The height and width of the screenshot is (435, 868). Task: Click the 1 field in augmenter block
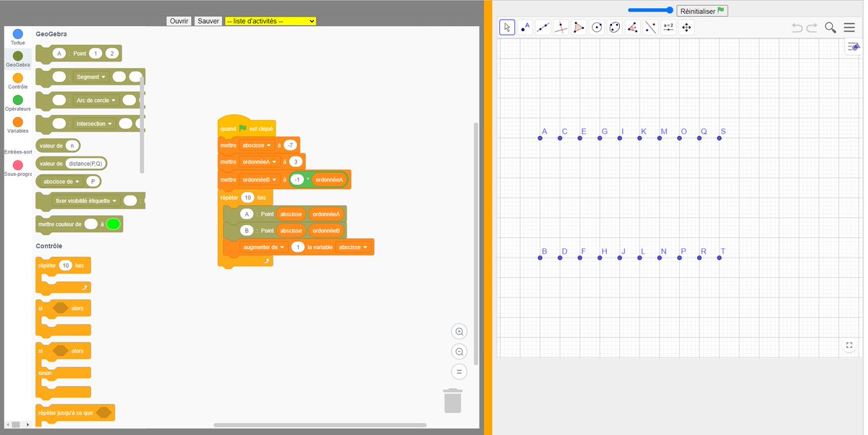click(x=297, y=248)
